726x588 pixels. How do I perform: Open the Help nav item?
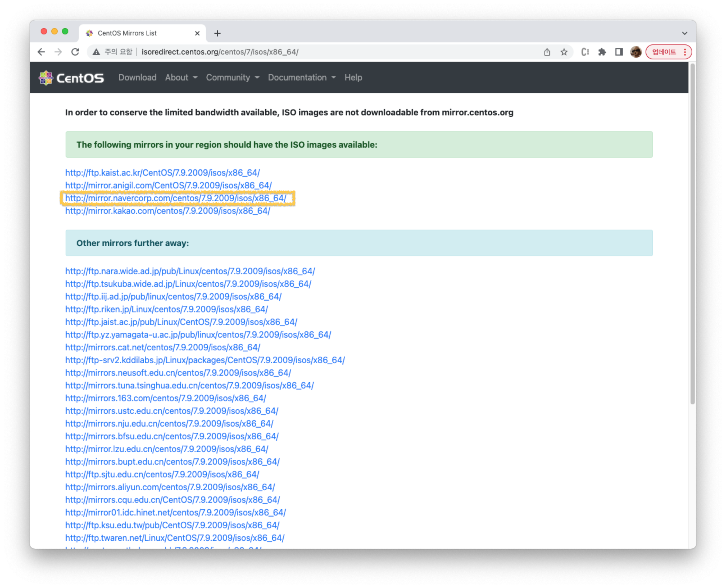coord(353,78)
